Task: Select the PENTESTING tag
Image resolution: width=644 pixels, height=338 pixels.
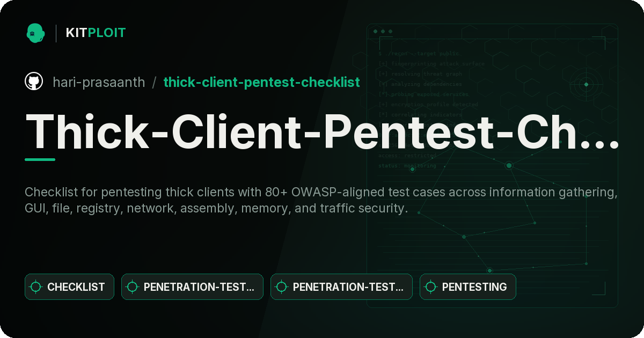Action: click(x=467, y=287)
